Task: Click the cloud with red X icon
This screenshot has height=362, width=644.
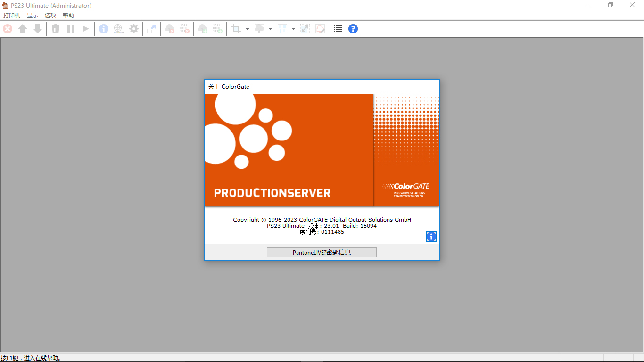Action: coord(170,29)
